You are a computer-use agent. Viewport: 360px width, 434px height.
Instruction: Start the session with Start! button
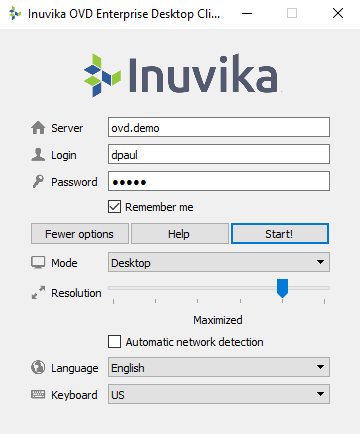pyautogui.click(x=280, y=234)
